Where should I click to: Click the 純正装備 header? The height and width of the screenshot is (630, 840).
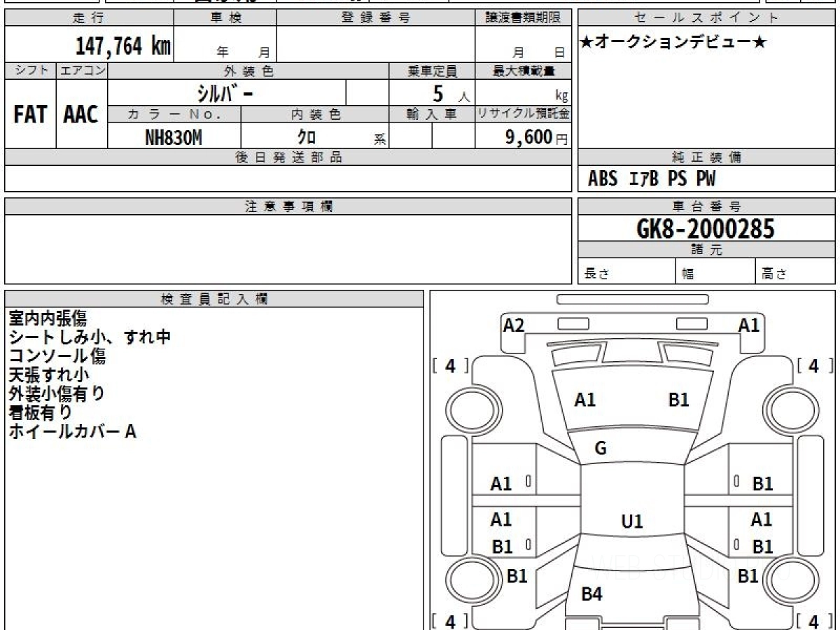coord(706,157)
